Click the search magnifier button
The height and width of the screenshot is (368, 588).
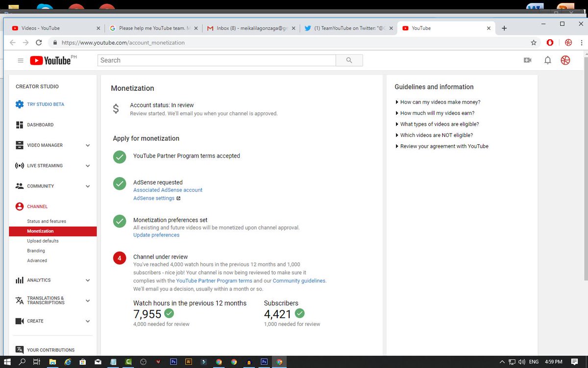(349, 60)
